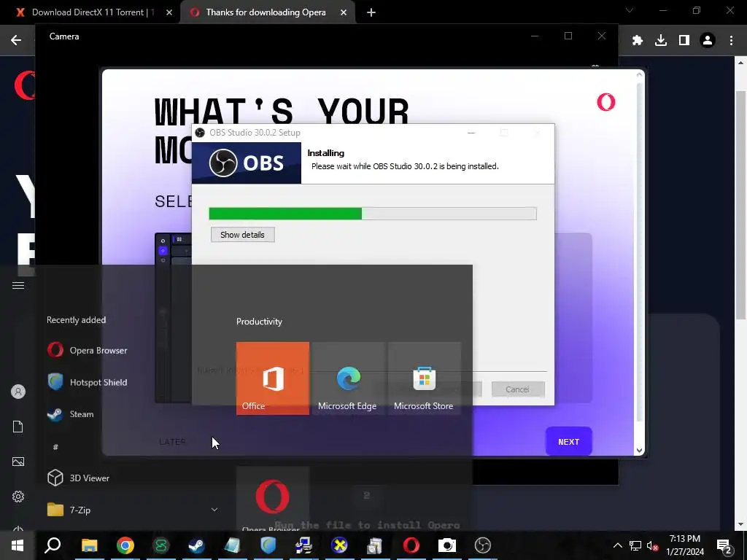
Task: Open the browser extensions puzzle icon
Action: [x=638, y=41]
